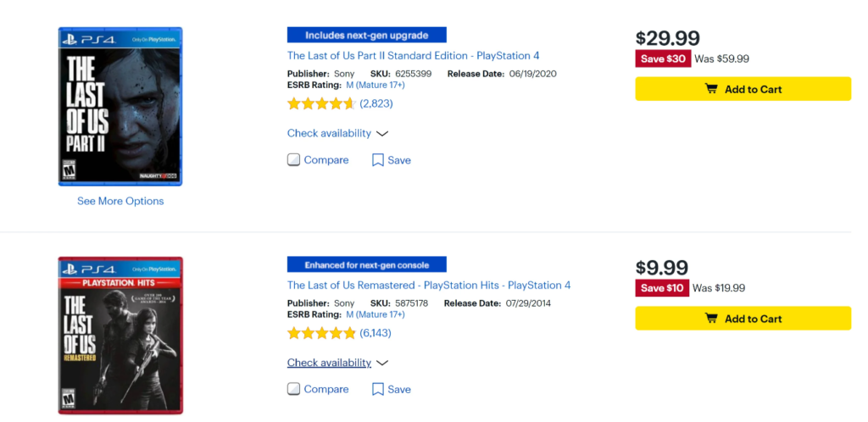Click the Save bookmark icon for Part II
Screen dimensions: 868x422
[377, 160]
